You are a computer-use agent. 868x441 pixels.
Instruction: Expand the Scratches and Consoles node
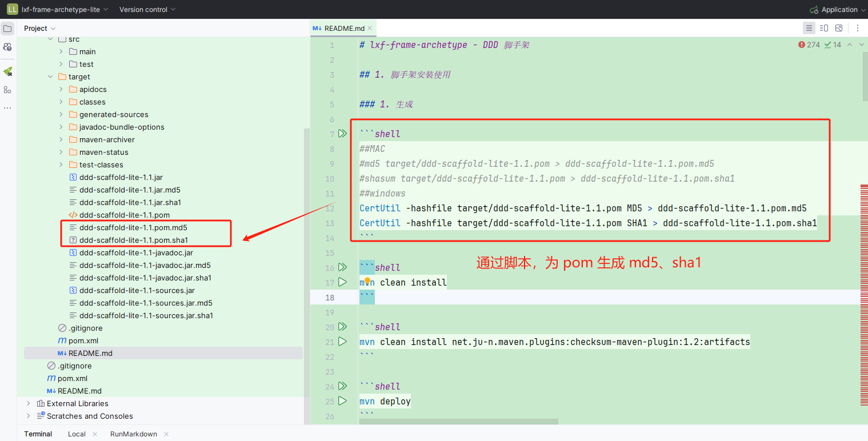coord(29,416)
